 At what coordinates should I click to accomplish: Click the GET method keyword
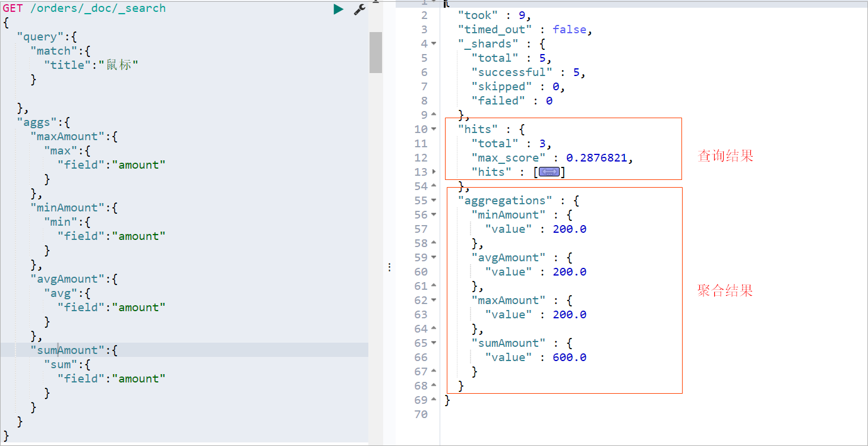click(13, 8)
